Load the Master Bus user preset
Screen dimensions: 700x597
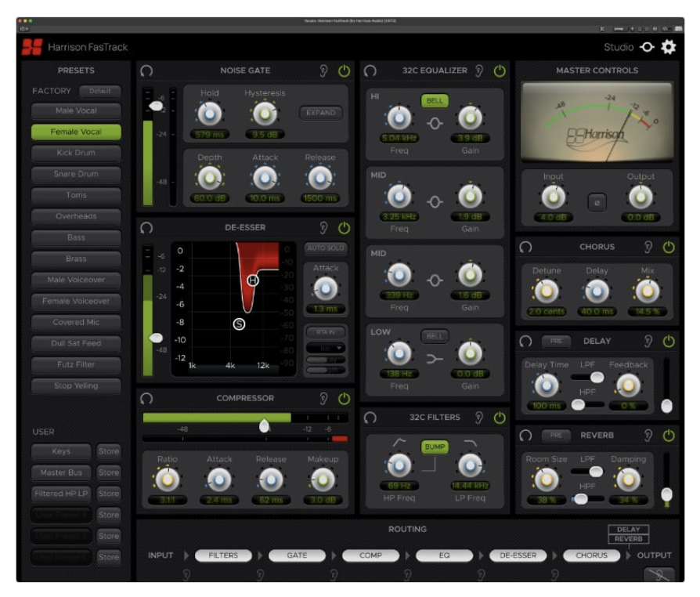pos(61,472)
